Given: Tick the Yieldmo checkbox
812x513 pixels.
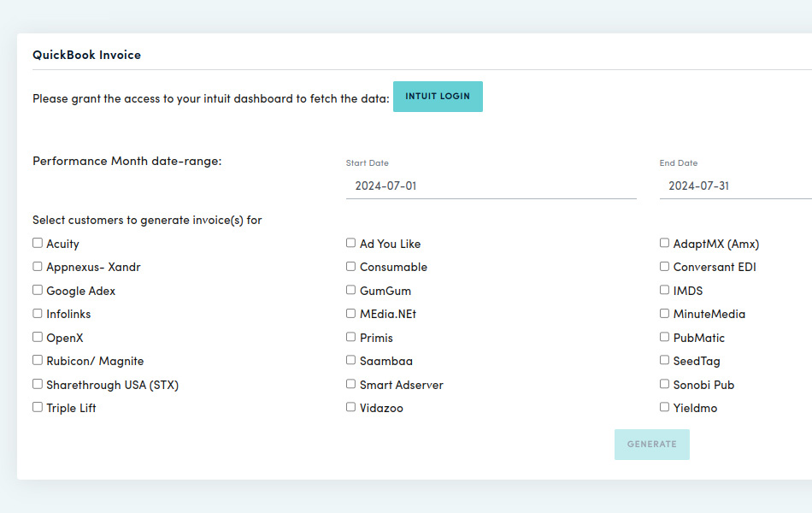Looking at the screenshot, I should (x=664, y=407).
